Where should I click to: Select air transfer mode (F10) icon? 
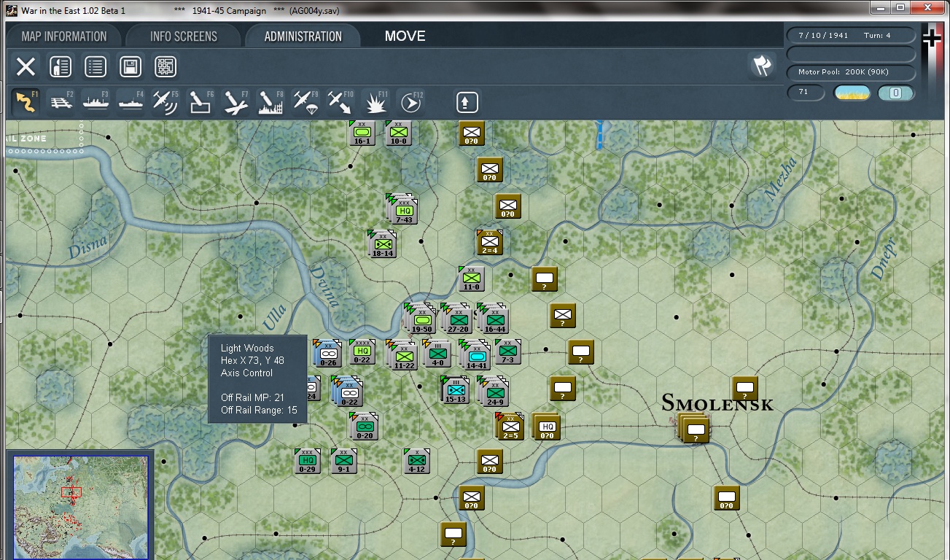[340, 102]
